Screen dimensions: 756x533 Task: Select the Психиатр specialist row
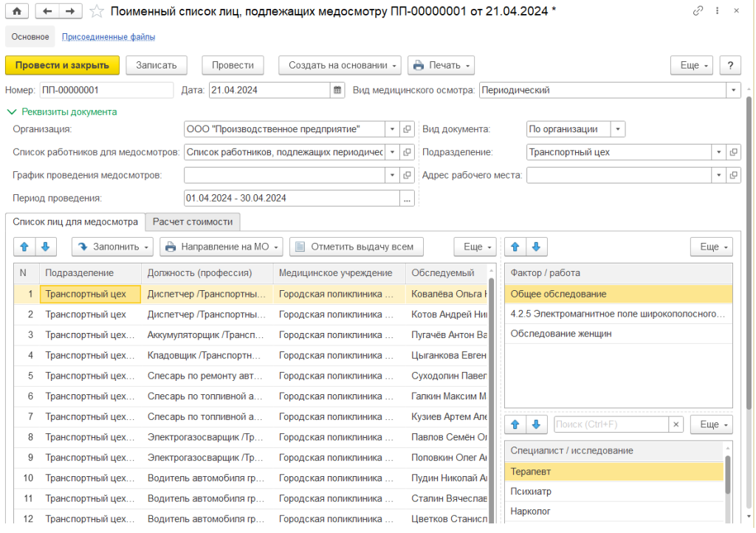pyautogui.click(x=532, y=492)
